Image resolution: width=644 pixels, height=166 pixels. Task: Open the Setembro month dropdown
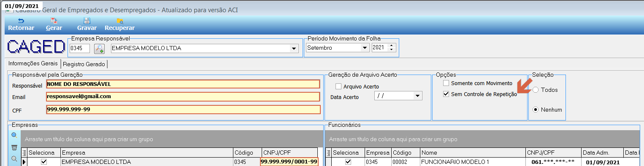(x=365, y=48)
